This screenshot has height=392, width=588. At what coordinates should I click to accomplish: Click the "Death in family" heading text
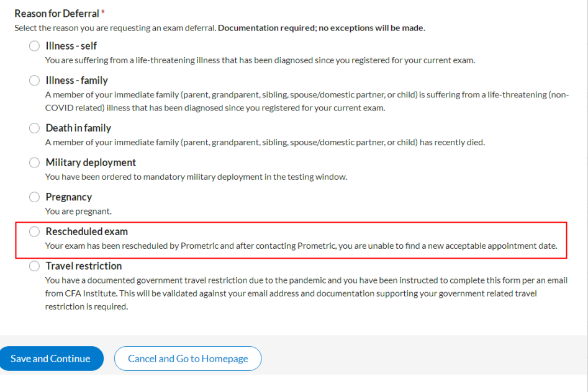click(78, 128)
